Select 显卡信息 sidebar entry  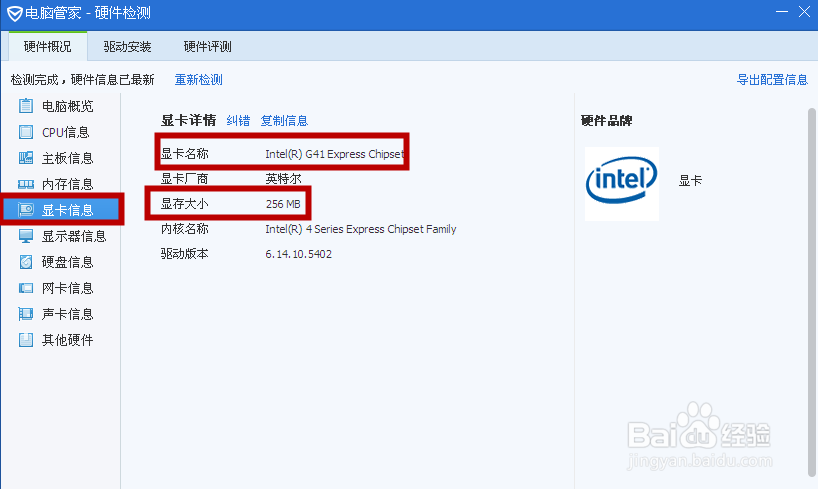click(x=62, y=210)
